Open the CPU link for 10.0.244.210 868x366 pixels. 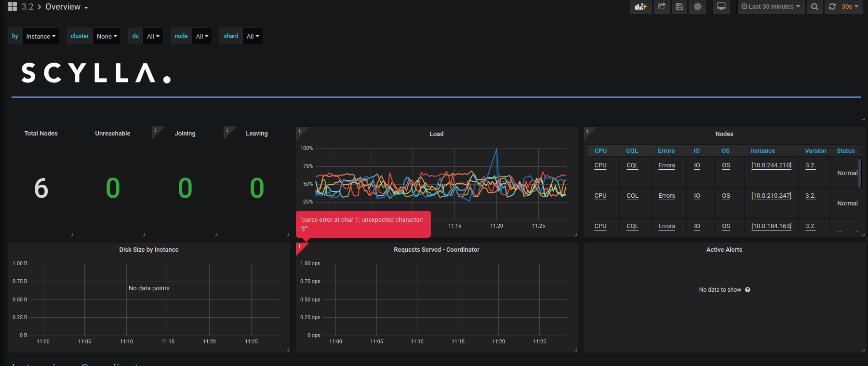(x=601, y=165)
